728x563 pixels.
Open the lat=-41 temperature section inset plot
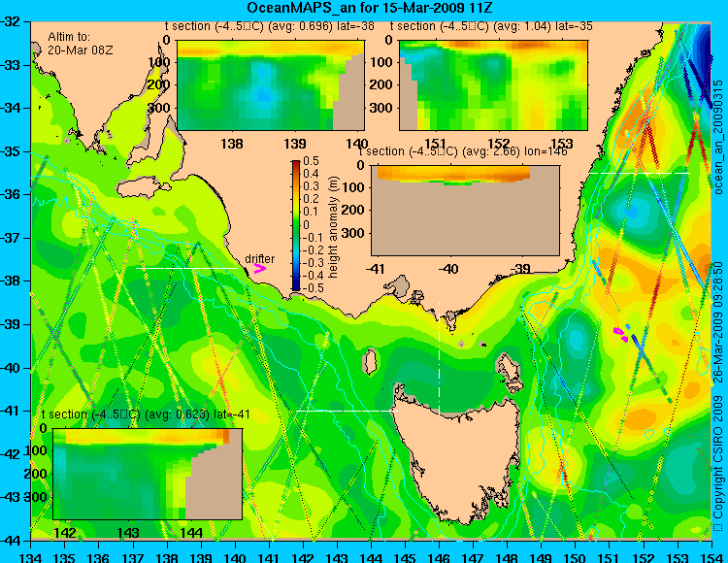point(148,474)
